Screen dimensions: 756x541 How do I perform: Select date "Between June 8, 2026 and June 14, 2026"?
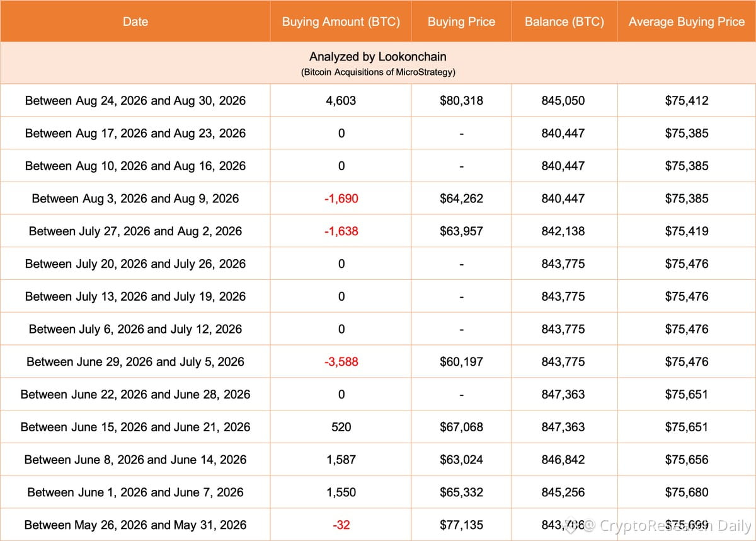(135, 460)
